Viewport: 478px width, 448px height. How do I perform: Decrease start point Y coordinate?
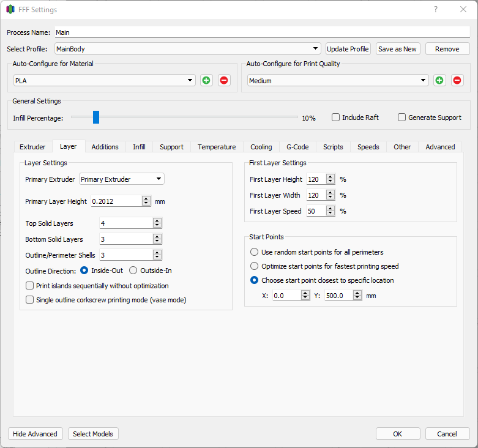coord(357,297)
